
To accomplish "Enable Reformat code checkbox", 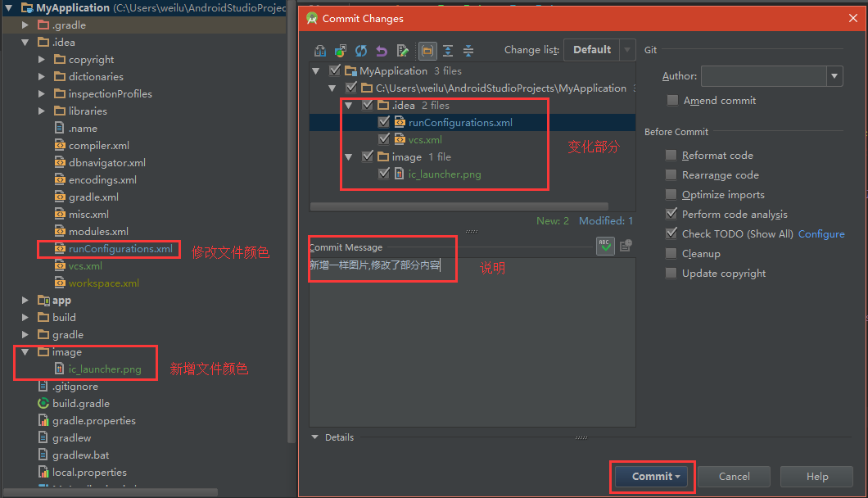I will click(x=671, y=155).
